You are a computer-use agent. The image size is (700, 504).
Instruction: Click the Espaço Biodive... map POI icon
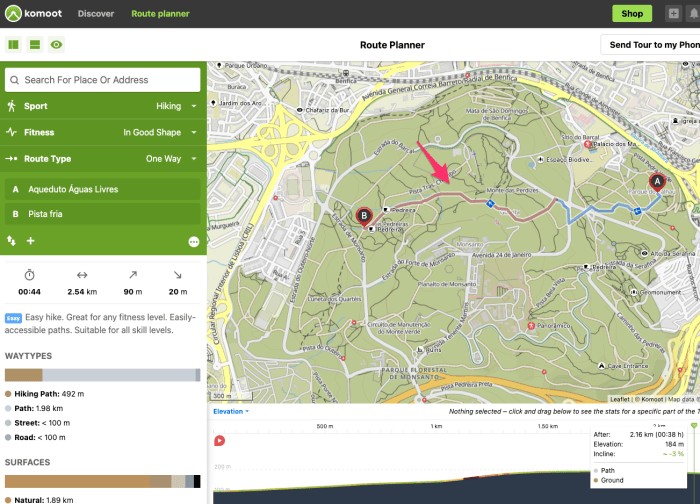coord(540,159)
